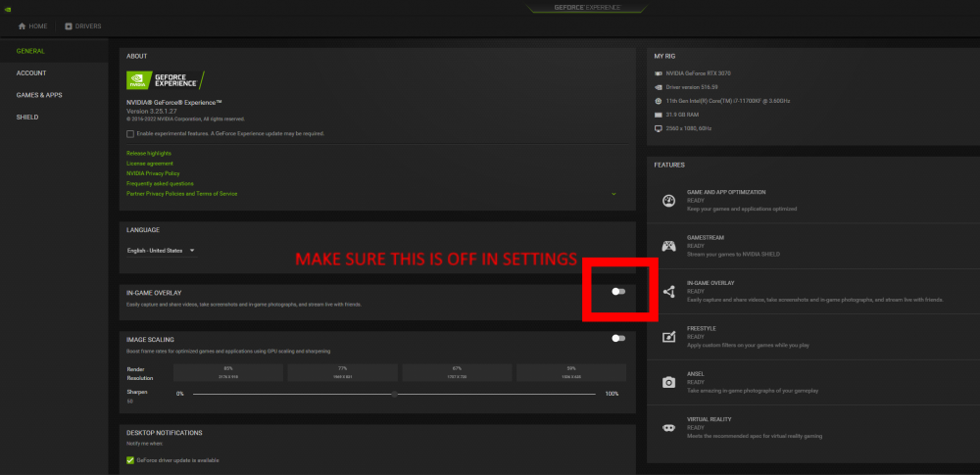Open the Home tab
This screenshot has width=980, height=475.
[33, 26]
